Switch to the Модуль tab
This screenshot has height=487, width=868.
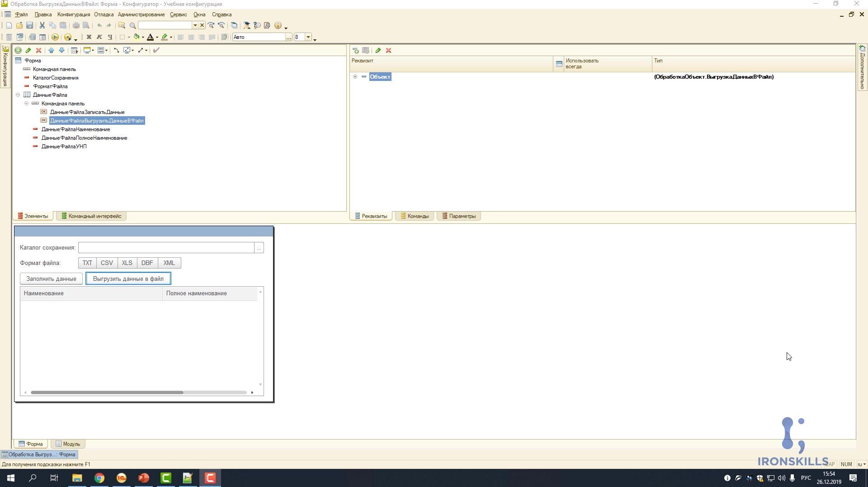tap(67, 444)
